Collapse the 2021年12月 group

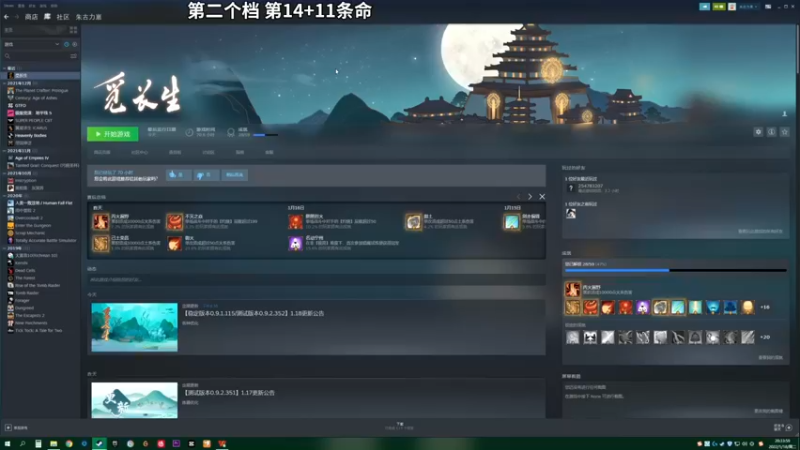(x=5, y=83)
